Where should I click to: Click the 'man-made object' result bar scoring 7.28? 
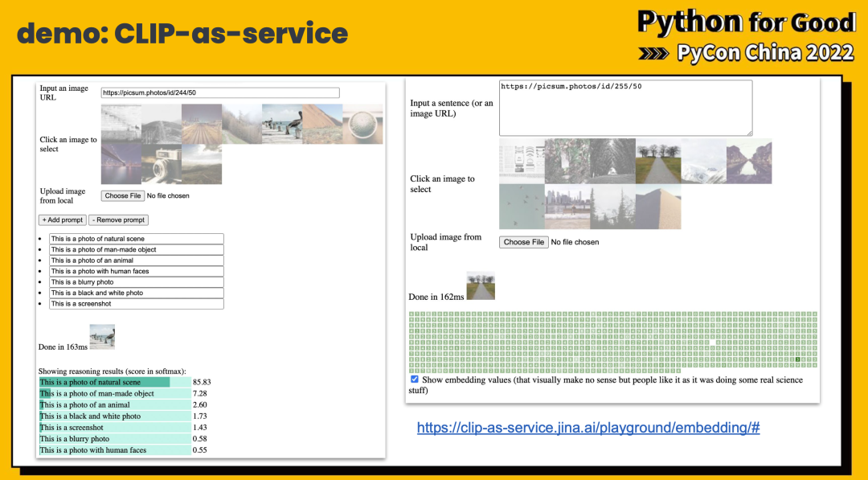point(115,394)
